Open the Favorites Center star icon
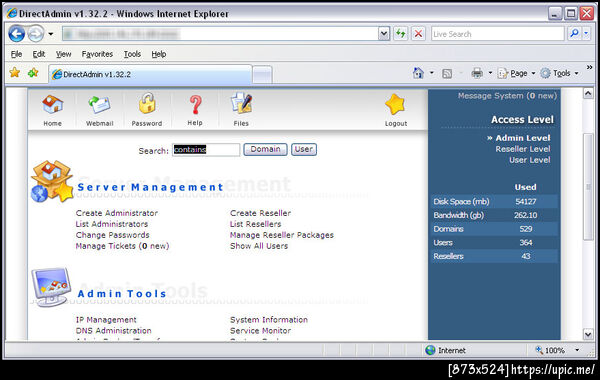 pyautogui.click(x=15, y=72)
